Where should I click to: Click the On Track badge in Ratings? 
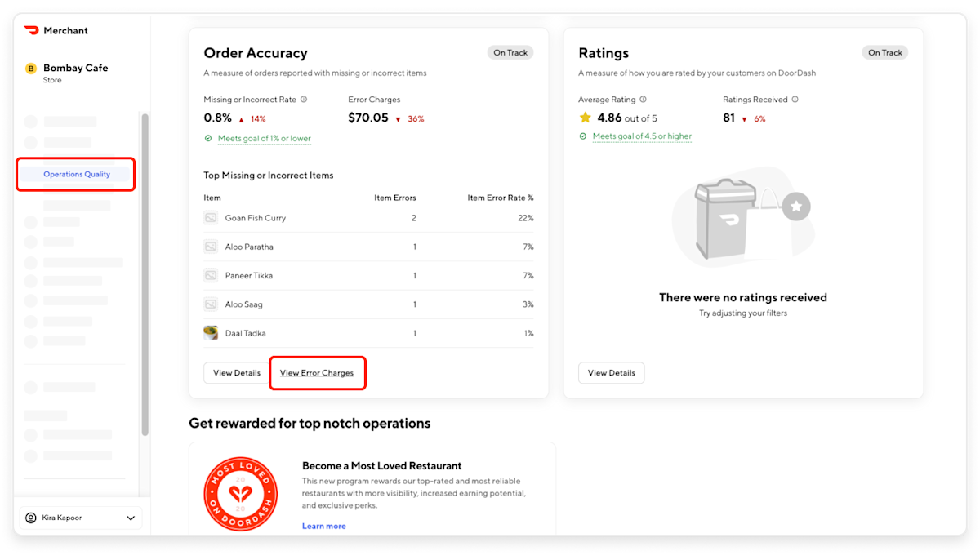pyautogui.click(x=885, y=52)
